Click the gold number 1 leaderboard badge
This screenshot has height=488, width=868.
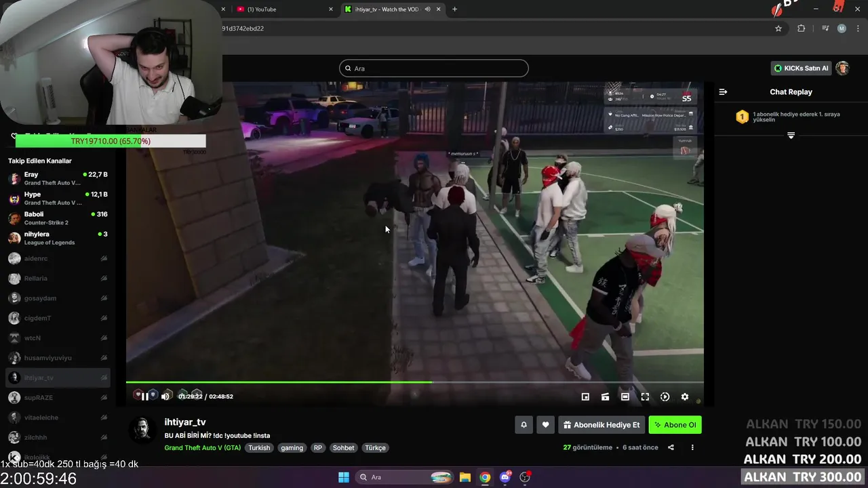click(x=742, y=117)
